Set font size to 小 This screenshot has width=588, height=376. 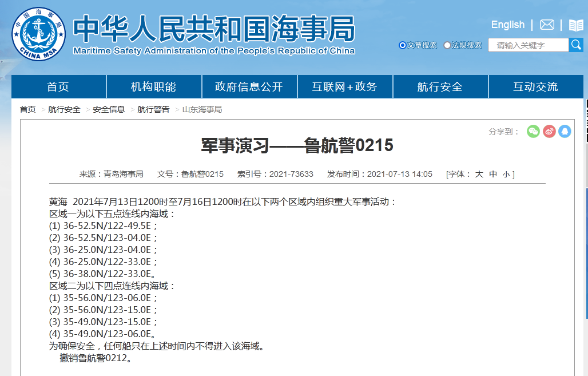[x=506, y=174]
